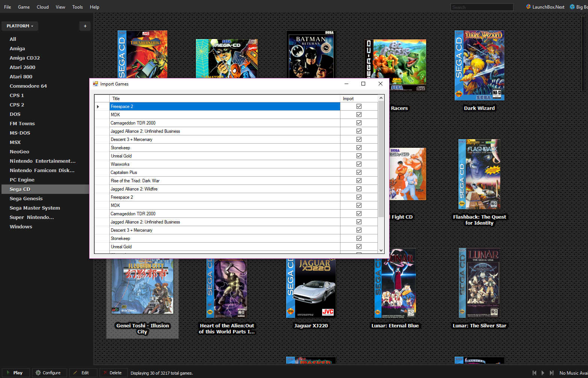Play the music track

tap(543, 373)
